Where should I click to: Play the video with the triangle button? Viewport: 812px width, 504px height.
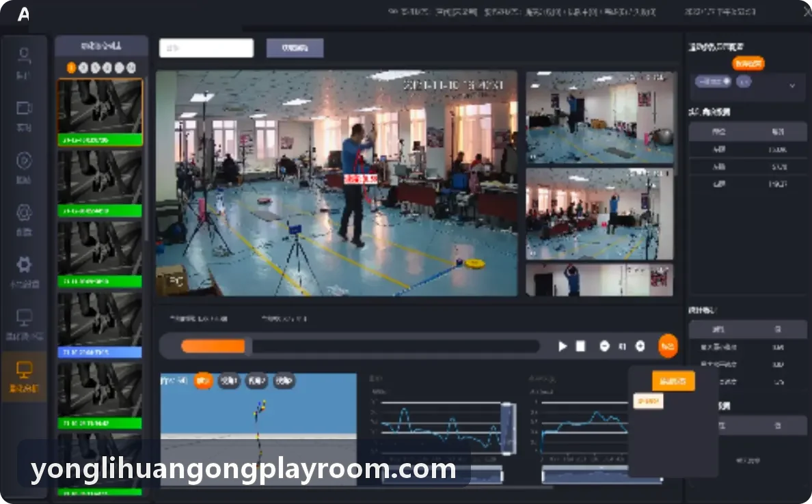click(x=563, y=346)
